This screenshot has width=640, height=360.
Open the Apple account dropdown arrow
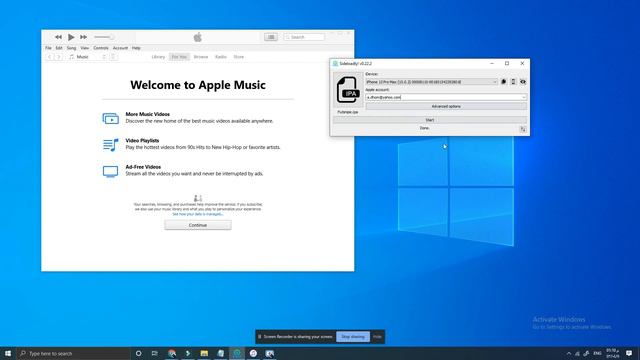524,97
